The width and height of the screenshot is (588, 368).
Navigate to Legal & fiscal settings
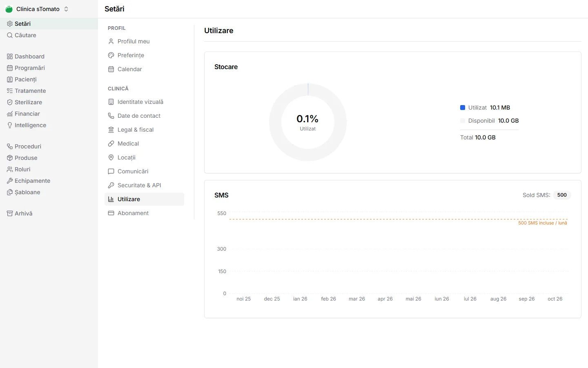click(144, 130)
